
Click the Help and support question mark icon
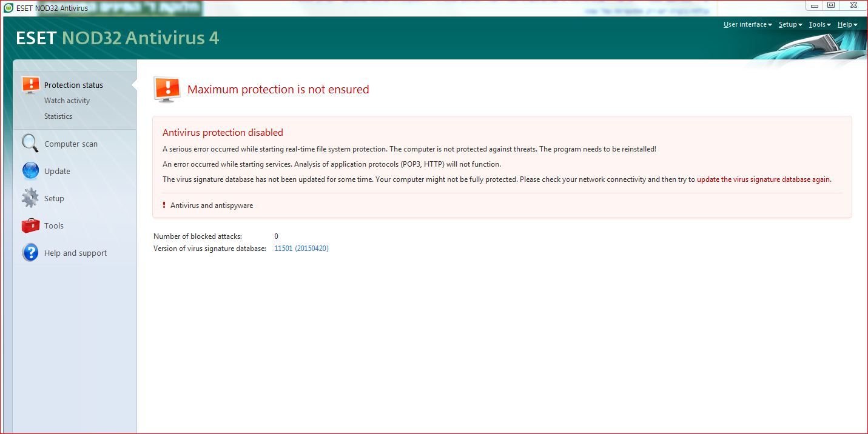30,253
